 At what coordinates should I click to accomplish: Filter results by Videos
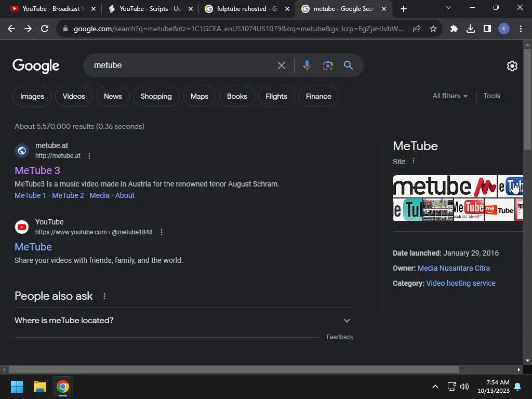74,96
